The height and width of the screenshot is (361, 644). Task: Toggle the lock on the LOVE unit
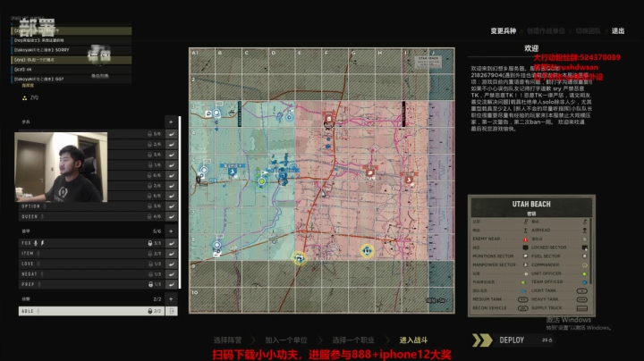[x=150, y=264]
